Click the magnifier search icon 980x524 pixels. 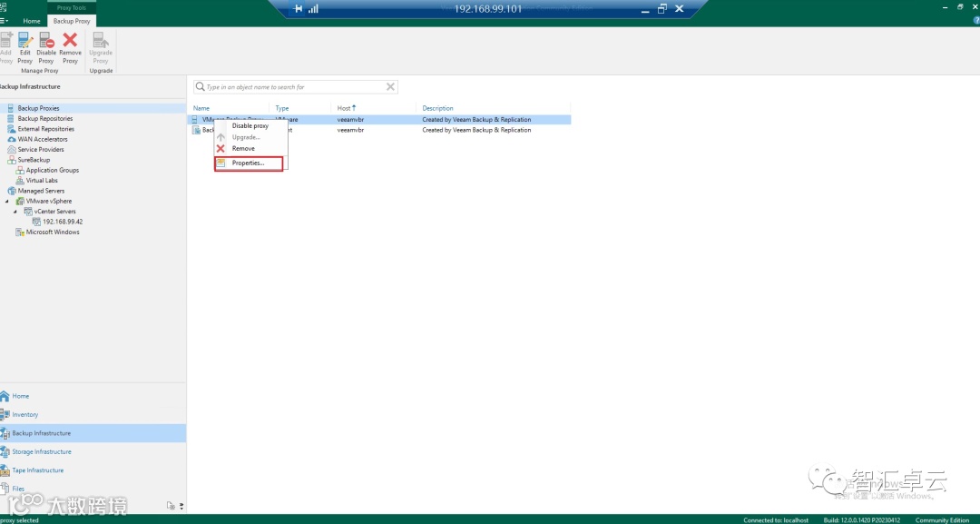point(200,87)
